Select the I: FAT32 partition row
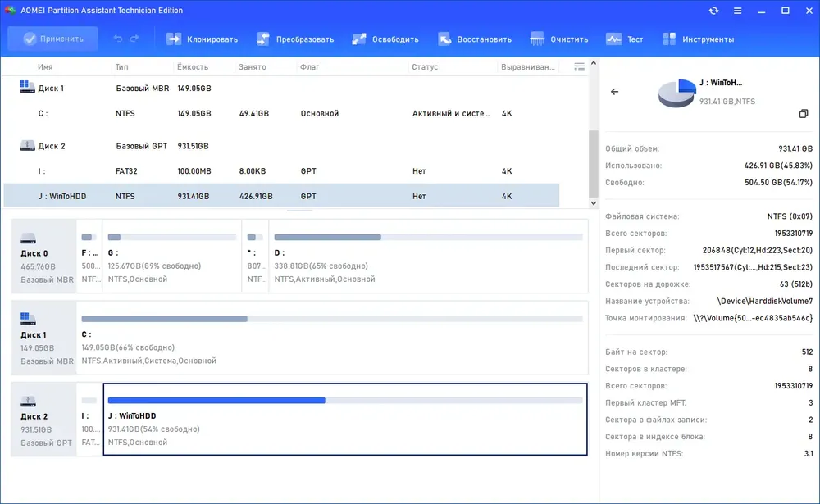 pos(281,171)
